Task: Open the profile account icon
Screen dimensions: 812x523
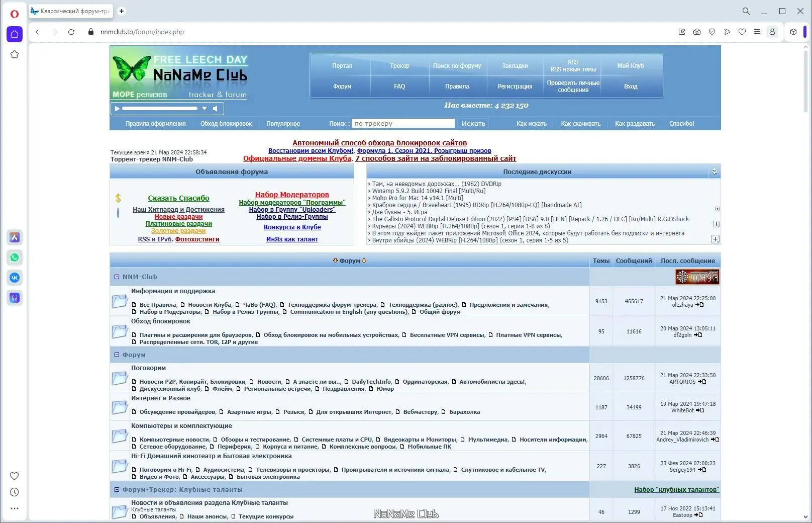Action: [x=772, y=32]
